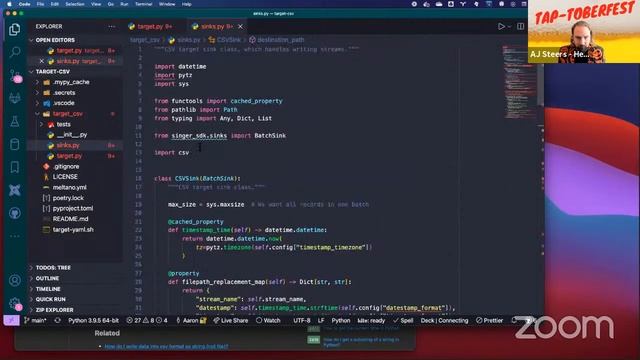The width and height of the screenshot is (640, 360).
Task: Click the remote window indicator in status bar
Action: click(x=11, y=320)
